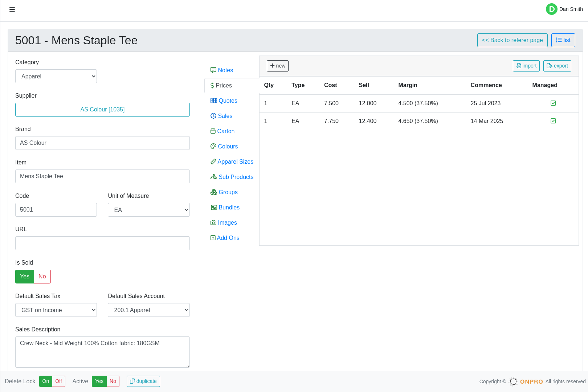This screenshot has height=392, width=588.
Task: Open supplier AS Colour [1035]
Action: point(102,110)
